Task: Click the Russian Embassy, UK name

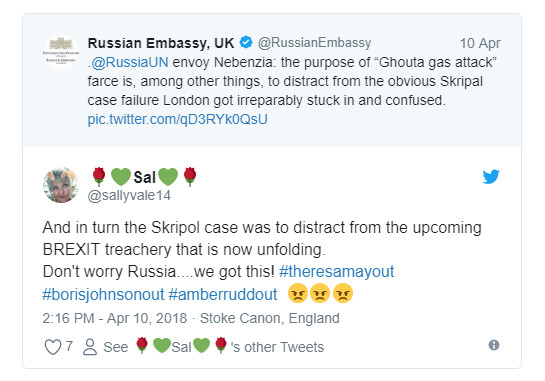Action: point(161,43)
